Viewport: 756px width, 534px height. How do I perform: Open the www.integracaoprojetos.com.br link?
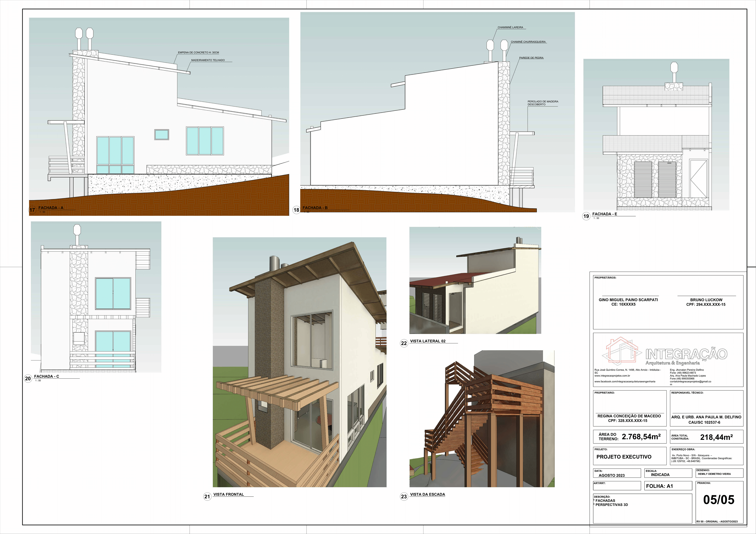[x=612, y=376]
